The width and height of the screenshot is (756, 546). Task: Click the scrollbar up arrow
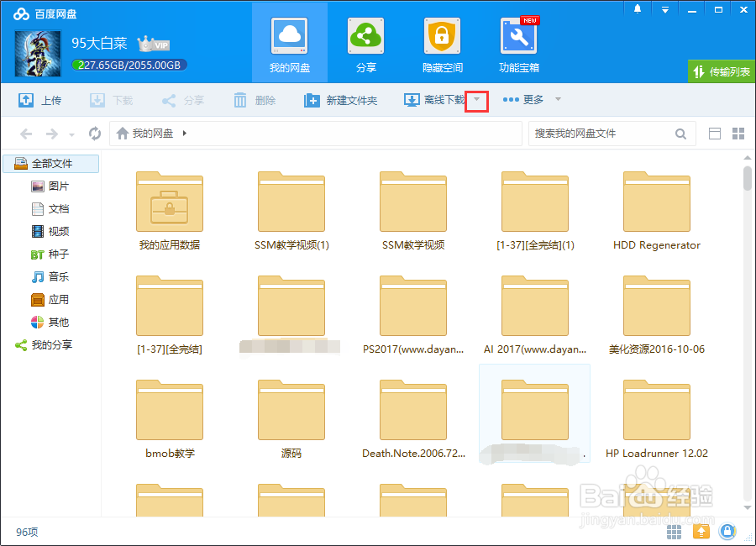(x=748, y=158)
